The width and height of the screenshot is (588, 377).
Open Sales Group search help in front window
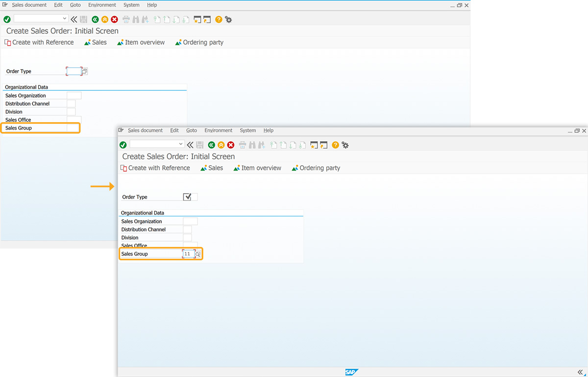198,254
